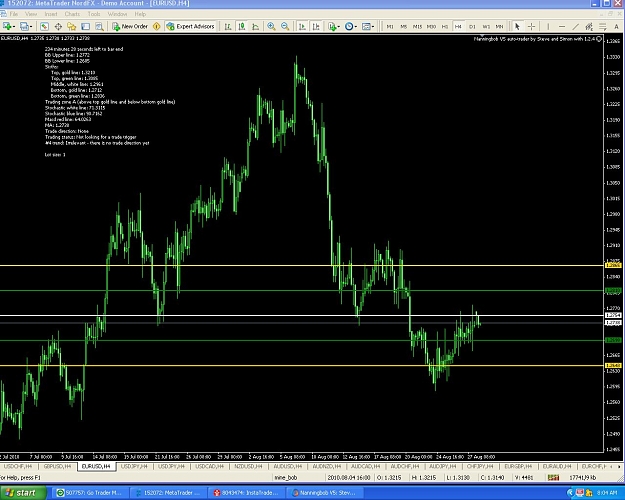Select the vertical line drawing tool
This screenshot has height=500, width=625.
[x=548, y=26]
